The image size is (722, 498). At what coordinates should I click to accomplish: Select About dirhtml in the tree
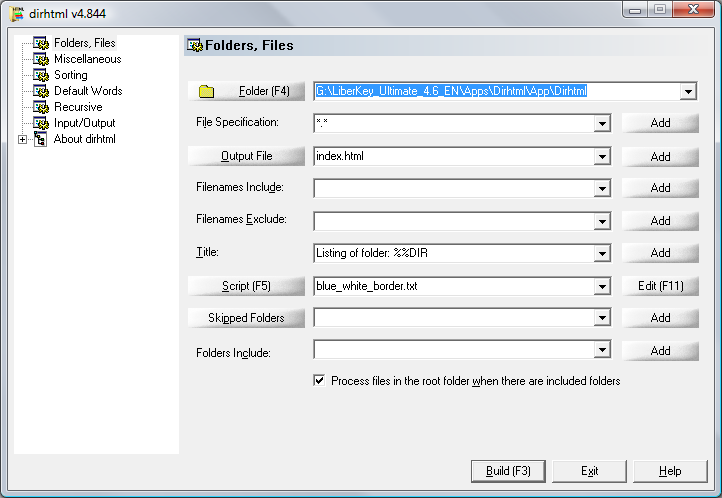click(x=84, y=139)
